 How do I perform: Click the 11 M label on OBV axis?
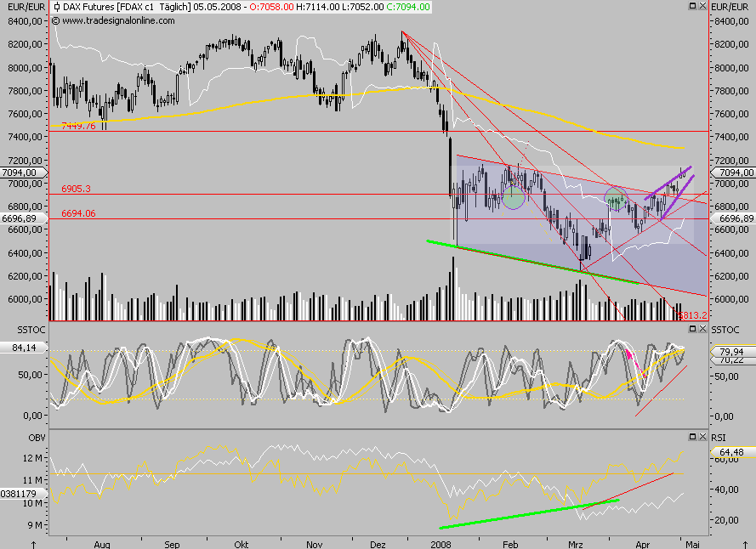click(31, 480)
